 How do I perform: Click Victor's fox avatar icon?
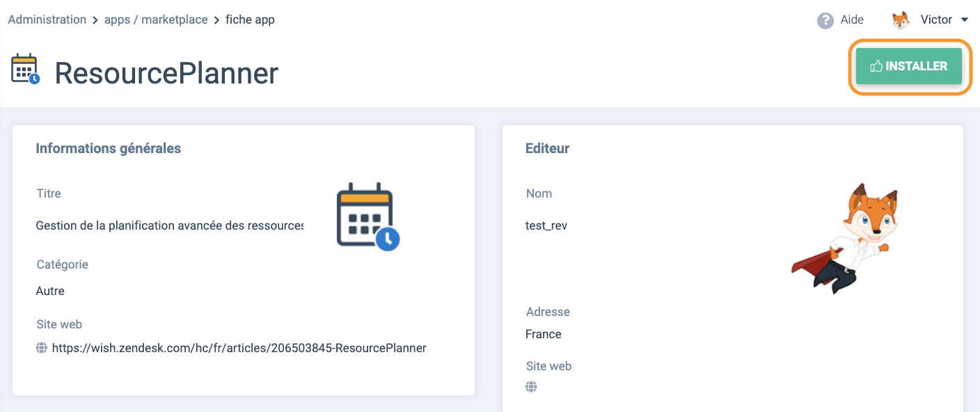point(901,20)
